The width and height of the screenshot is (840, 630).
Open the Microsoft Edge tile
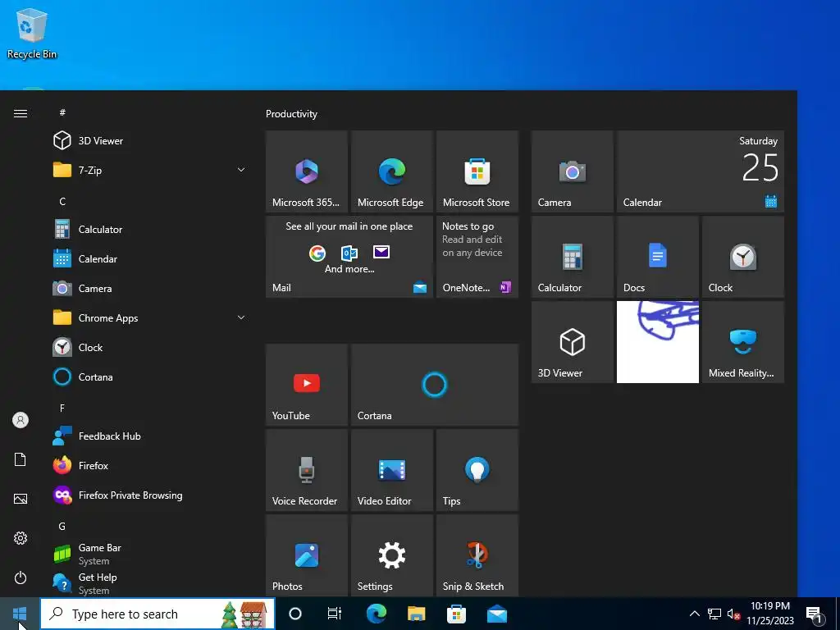(391, 171)
